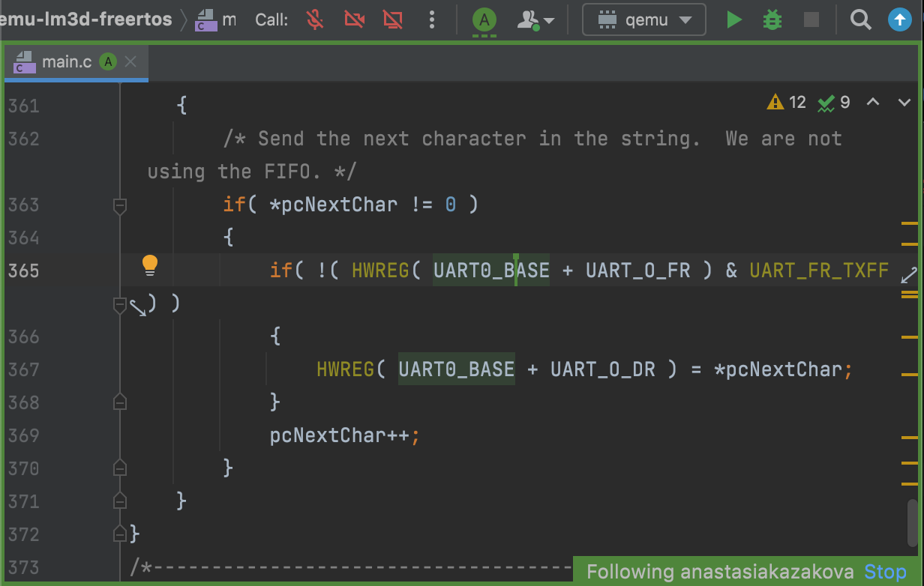Unmute the microphone in the call
This screenshot has height=586, width=924.
click(315, 19)
